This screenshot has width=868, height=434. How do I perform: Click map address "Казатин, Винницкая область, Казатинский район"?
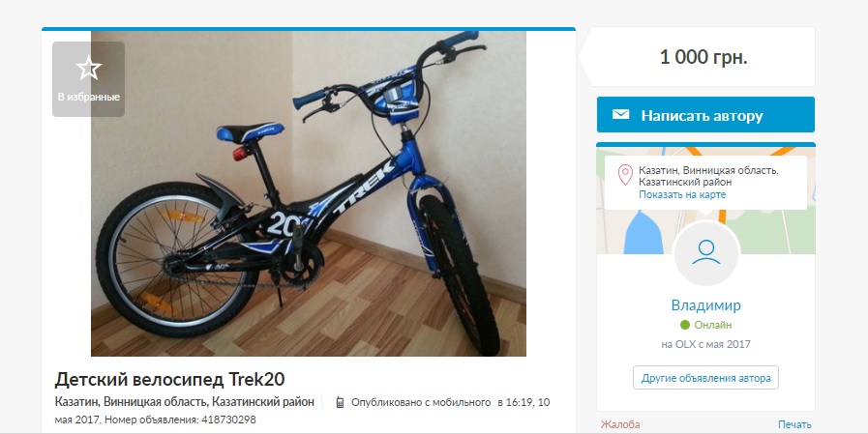point(708,176)
